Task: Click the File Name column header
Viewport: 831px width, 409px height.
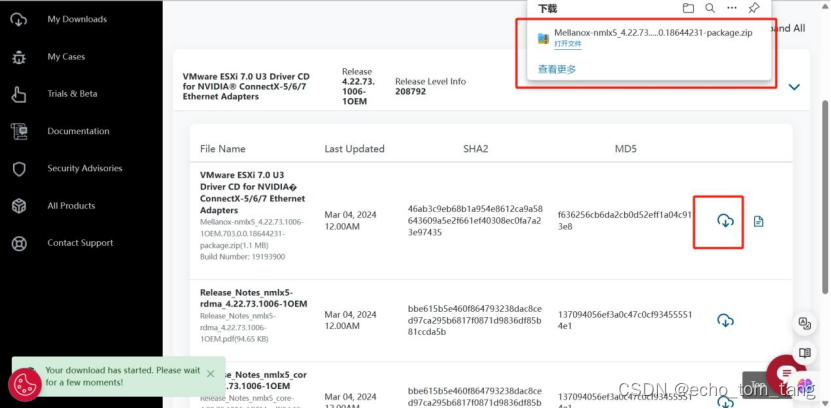Action: [223, 149]
